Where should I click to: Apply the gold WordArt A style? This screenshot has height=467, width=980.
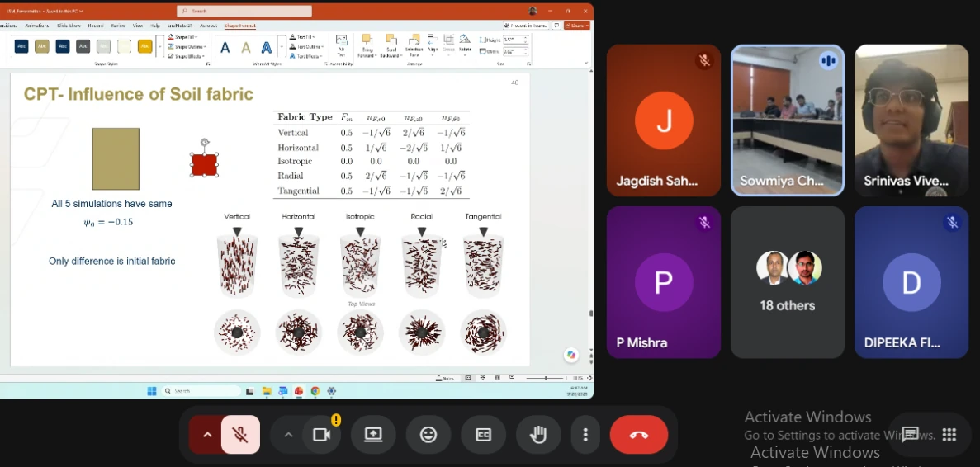(x=246, y=48)
